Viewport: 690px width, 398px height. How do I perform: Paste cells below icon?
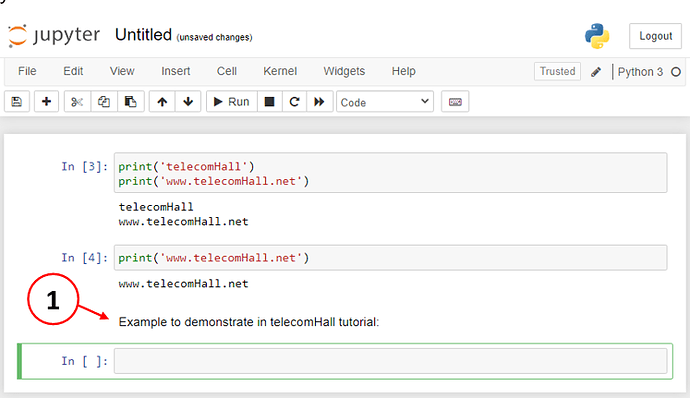131,102
